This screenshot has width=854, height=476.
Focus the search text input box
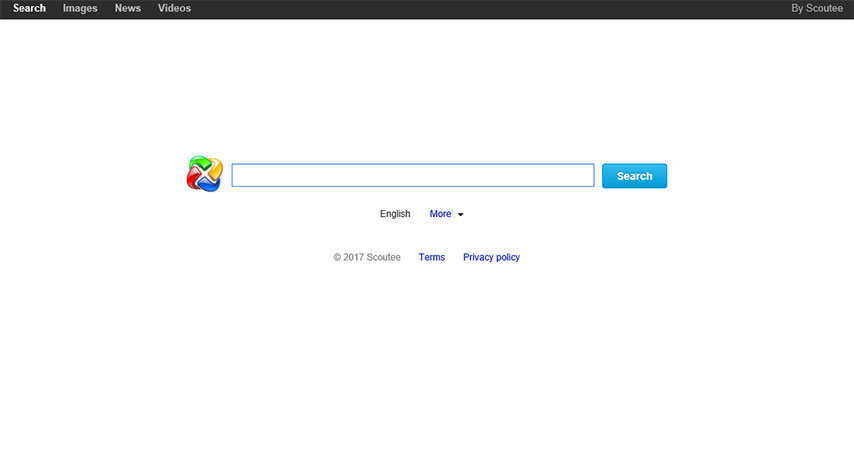pyautogui.click(x=412, y=176)
